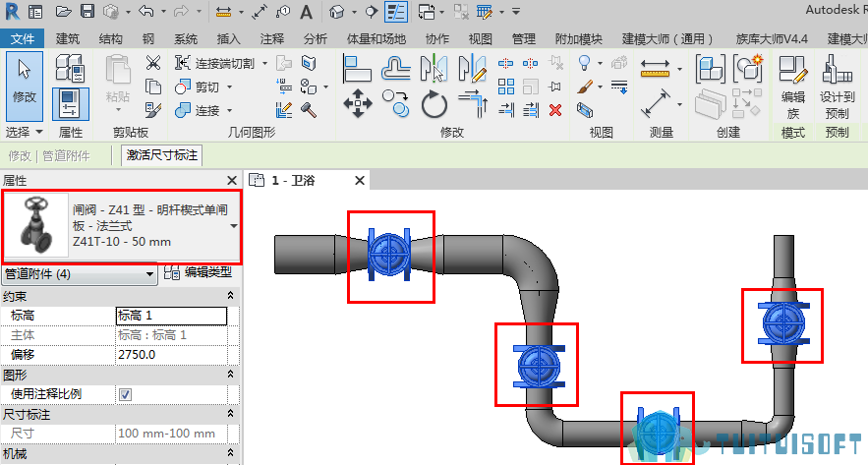Open the 文件 menu tab
Viewport: 868px width, 465px height.
click(x=23, y=38)
